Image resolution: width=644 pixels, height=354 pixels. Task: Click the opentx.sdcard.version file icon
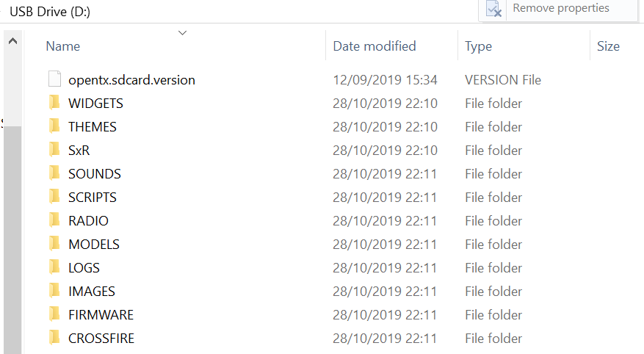pyautogui.click(x=54, y=79)
